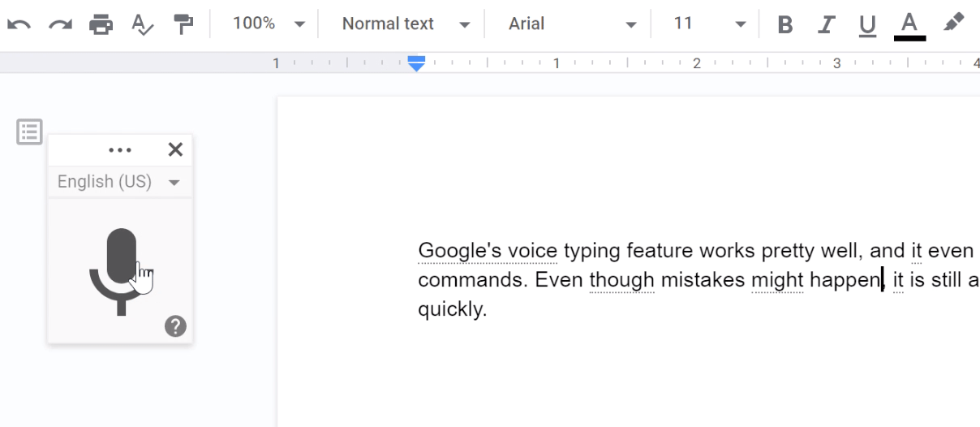Print the document using printer icon

101,24
